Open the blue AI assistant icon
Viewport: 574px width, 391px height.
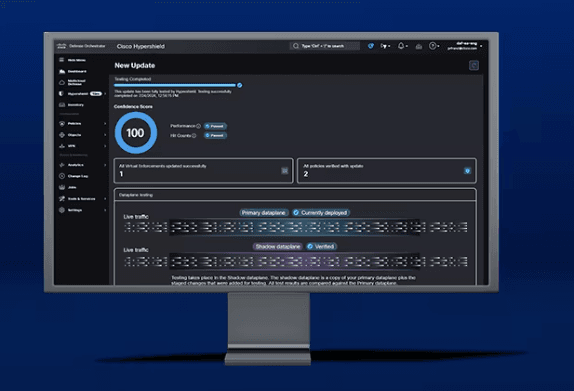click(371, 46)
